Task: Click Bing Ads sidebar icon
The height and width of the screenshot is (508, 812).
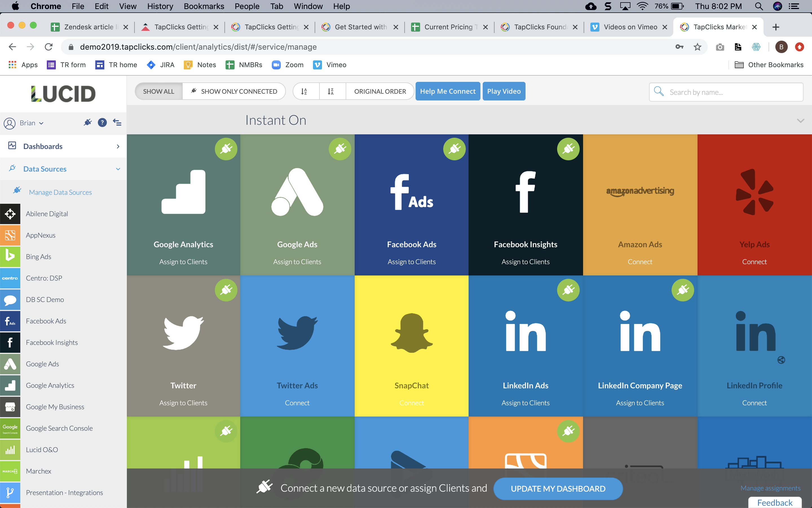Action: pos(10,257)
